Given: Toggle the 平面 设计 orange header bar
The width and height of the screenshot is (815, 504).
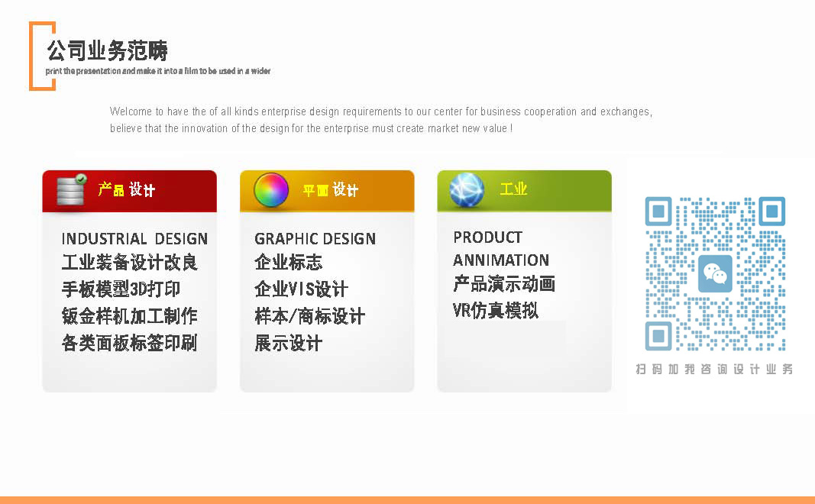Looking at the screenshot, I should (327, 190).
